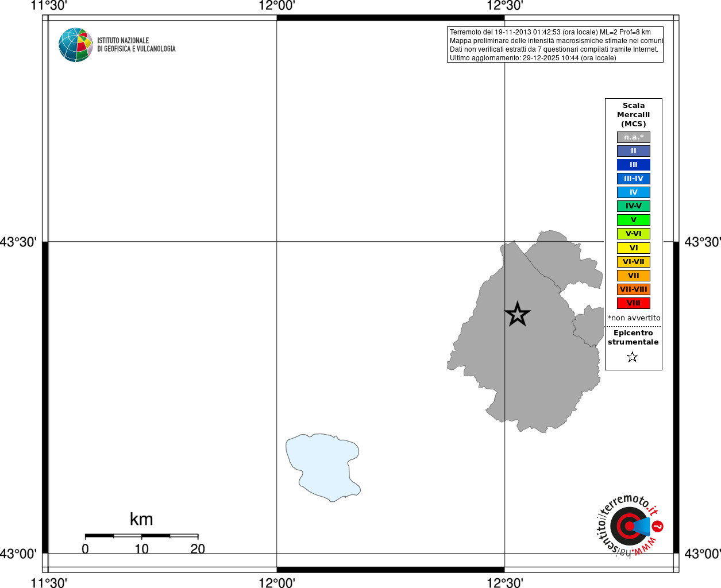This screenshot has width=721, height=588.
Task: Select the VII-VIII intensity swatch
Action: 634,289
